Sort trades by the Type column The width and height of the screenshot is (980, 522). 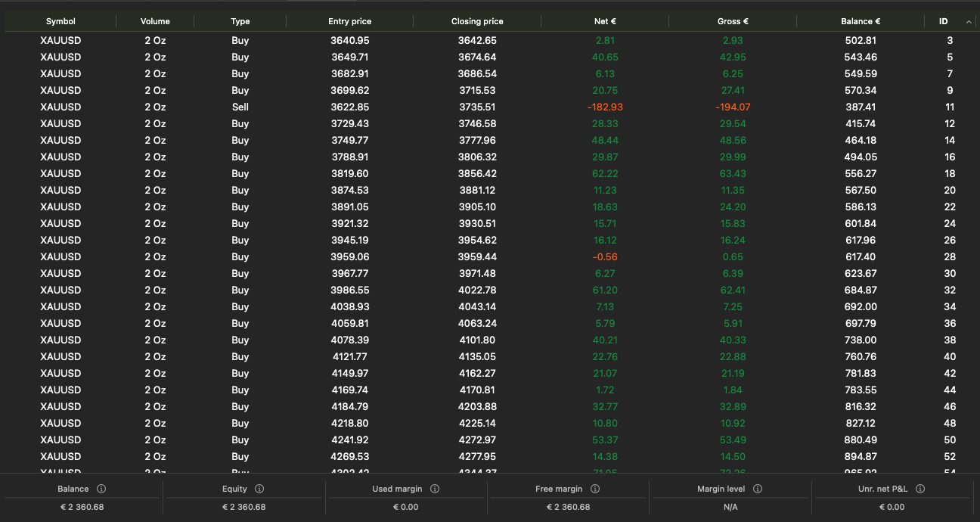tap(240, 21)
